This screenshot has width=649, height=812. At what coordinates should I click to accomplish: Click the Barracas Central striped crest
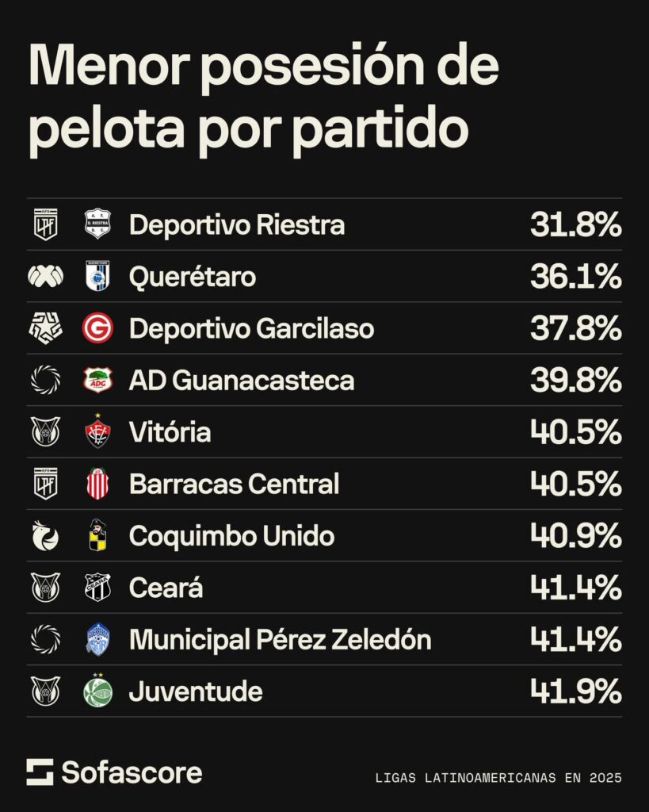click(x=97, y=484)
